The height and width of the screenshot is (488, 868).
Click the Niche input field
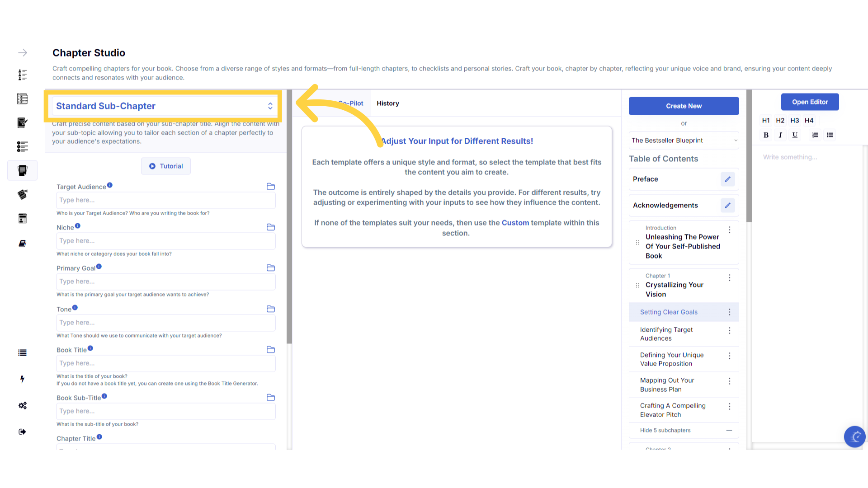[x=166, y=241]
